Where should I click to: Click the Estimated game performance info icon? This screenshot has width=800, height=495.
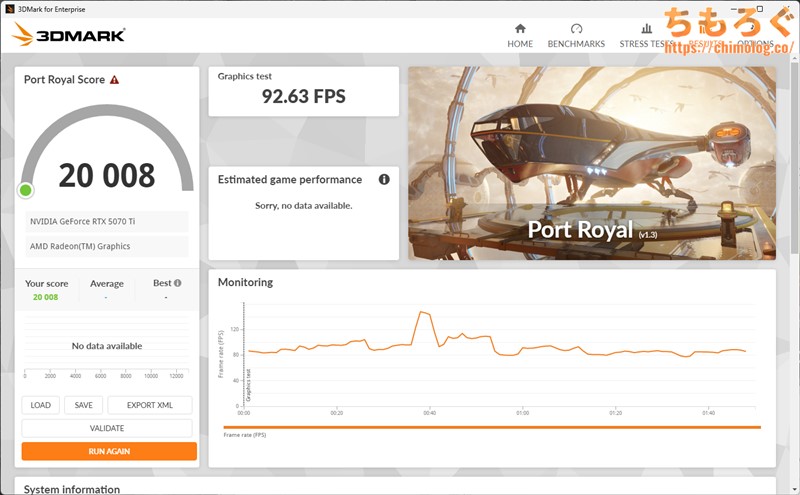(384, 179)
